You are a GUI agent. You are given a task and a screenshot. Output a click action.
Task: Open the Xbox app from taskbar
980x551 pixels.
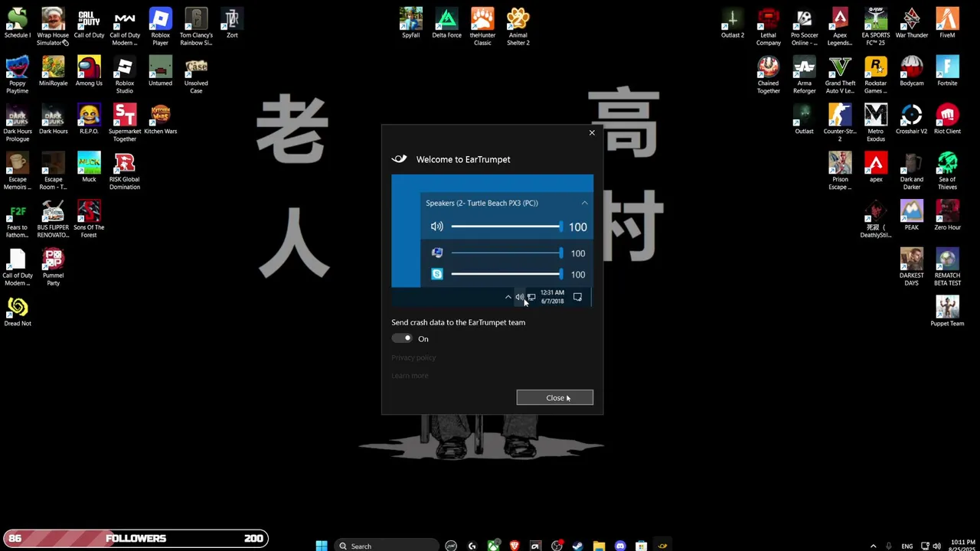point(493,546)
